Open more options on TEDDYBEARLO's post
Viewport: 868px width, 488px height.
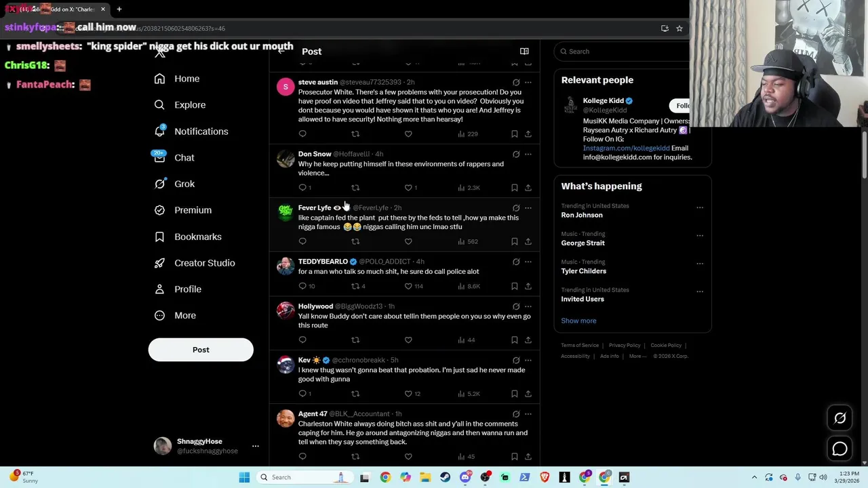(x=528, y=262)
